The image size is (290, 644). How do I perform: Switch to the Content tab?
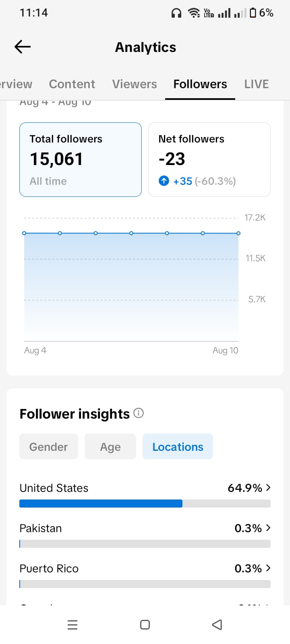[x=72, y=84]
